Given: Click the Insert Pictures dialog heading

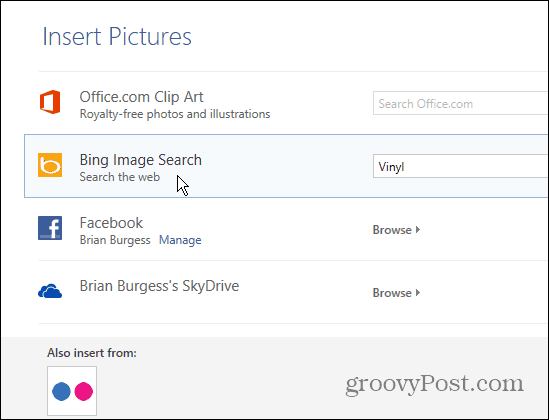Looking at the screenshot, I should (x=117, y=37).
